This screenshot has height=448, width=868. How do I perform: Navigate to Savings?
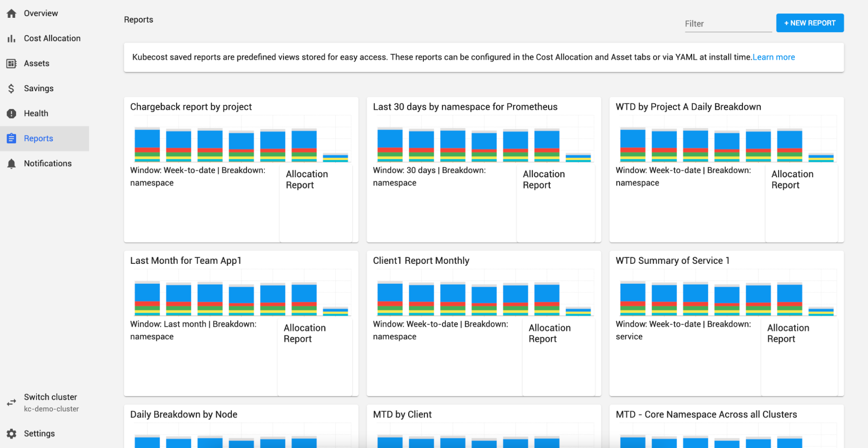(x=39, y=89)
